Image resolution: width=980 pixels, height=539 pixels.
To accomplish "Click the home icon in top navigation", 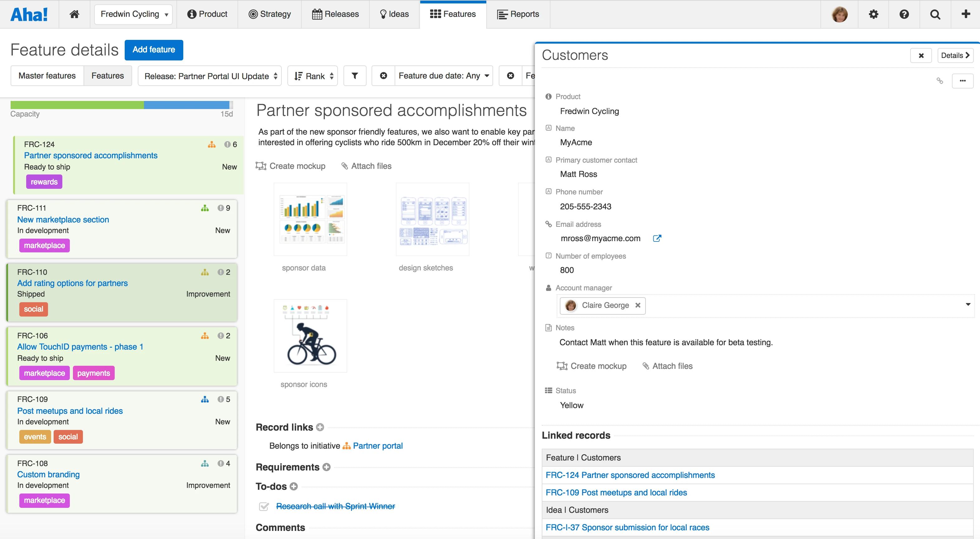I will [74, 14].
